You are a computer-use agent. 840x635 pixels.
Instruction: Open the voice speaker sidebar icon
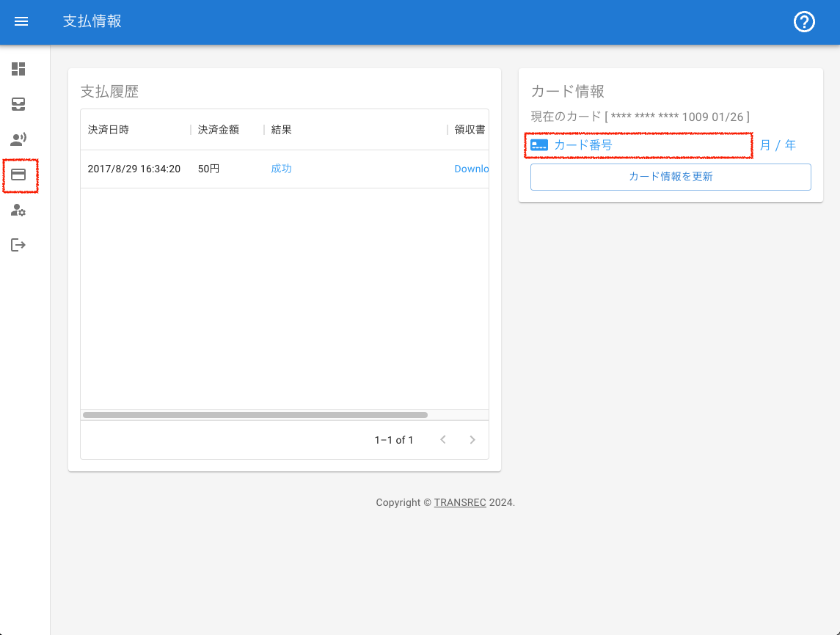tap(18, 139)
